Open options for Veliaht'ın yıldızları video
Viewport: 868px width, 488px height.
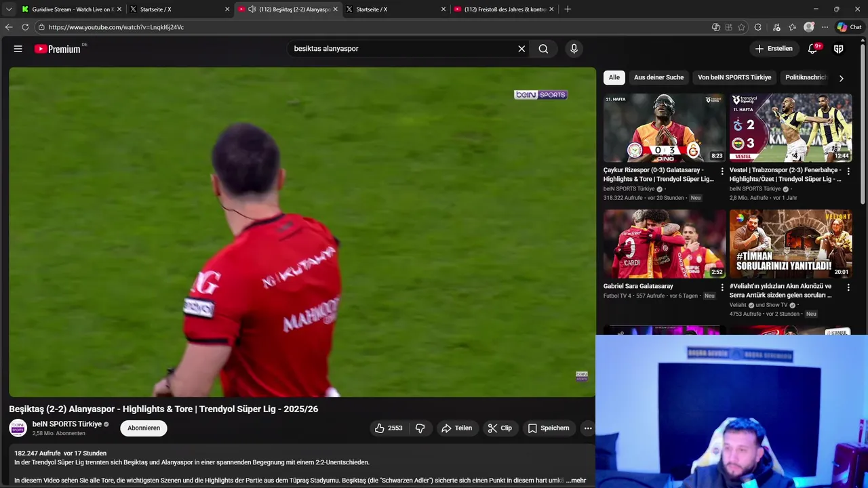[x=848, y=287]
